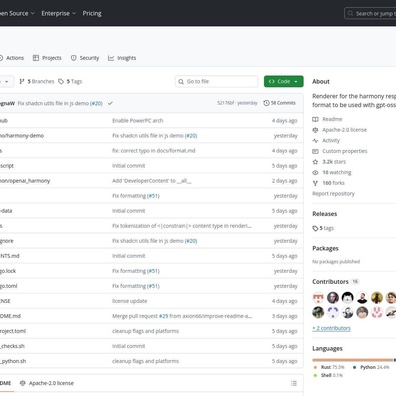Screen dimensions: 396x396
Task: Open the Actions tab
Action: tap(12, 58)
